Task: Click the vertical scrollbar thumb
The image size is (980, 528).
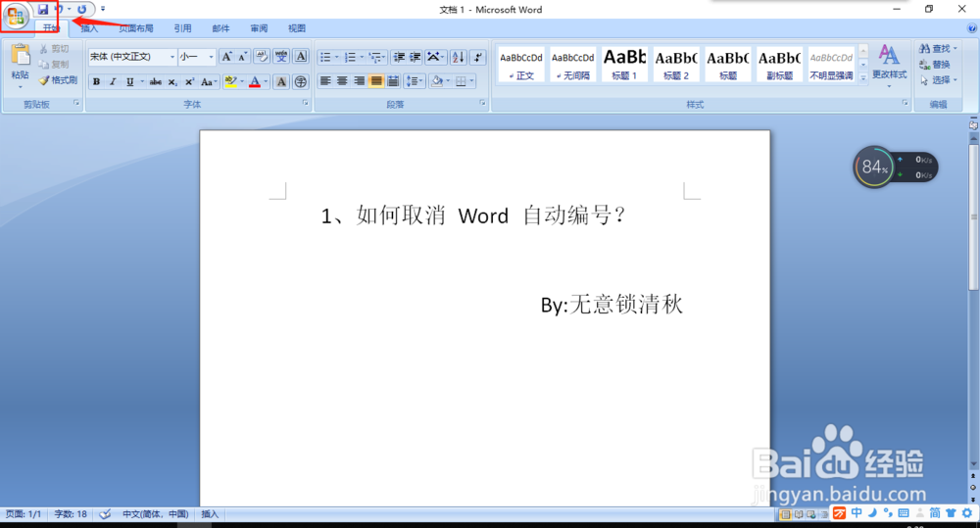Action: click(x=973, y=217)
